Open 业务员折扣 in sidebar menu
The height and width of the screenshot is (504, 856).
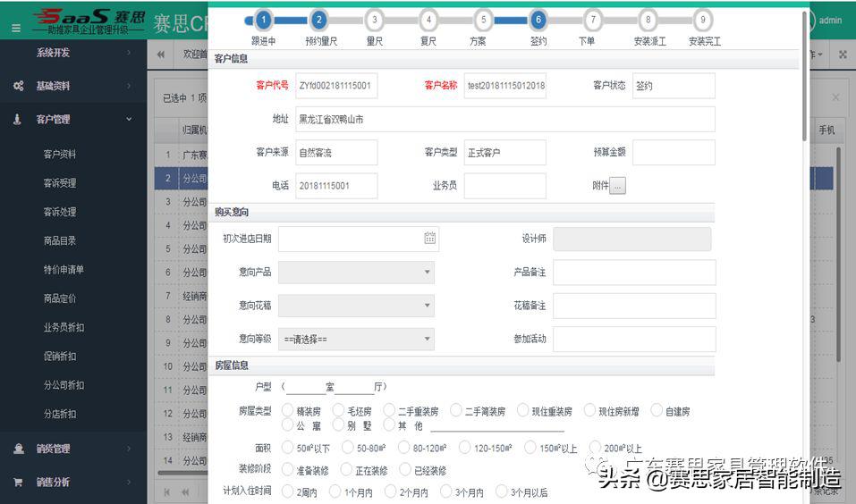(64, 327)
